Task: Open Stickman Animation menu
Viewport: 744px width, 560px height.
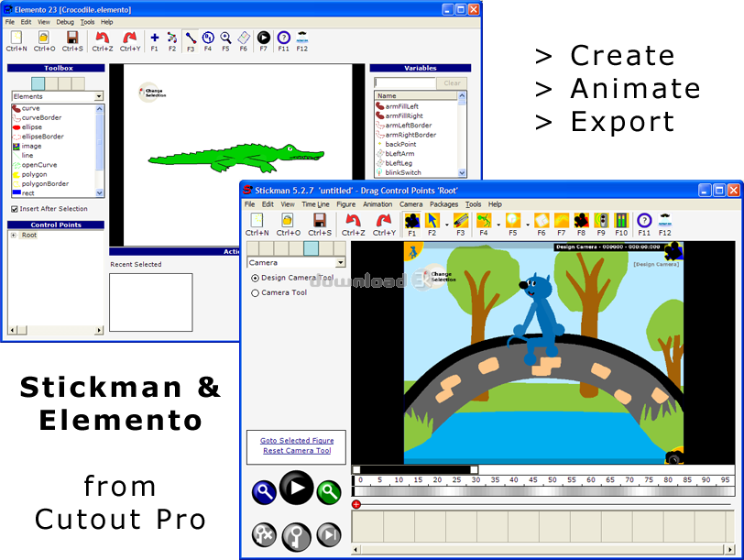Action: tap(377, 204)
